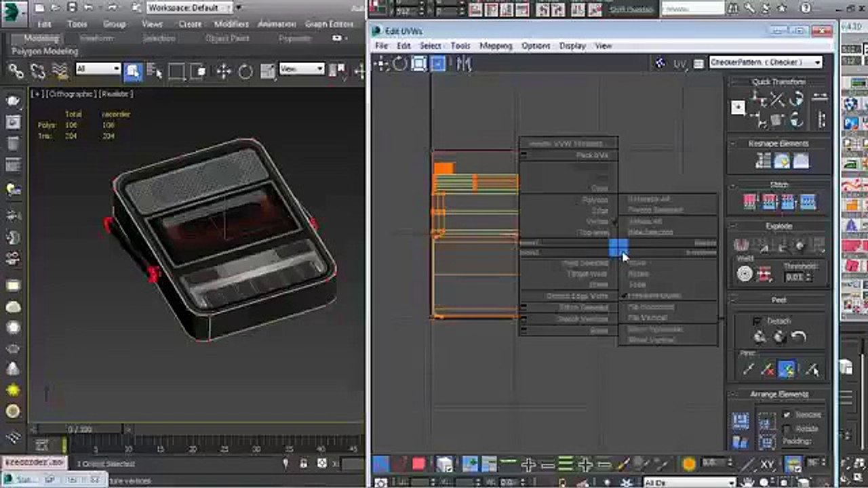Open the CheckerPattern texture dropdown
This screenshot has width=868, height=488.
[x=766, y=62]
